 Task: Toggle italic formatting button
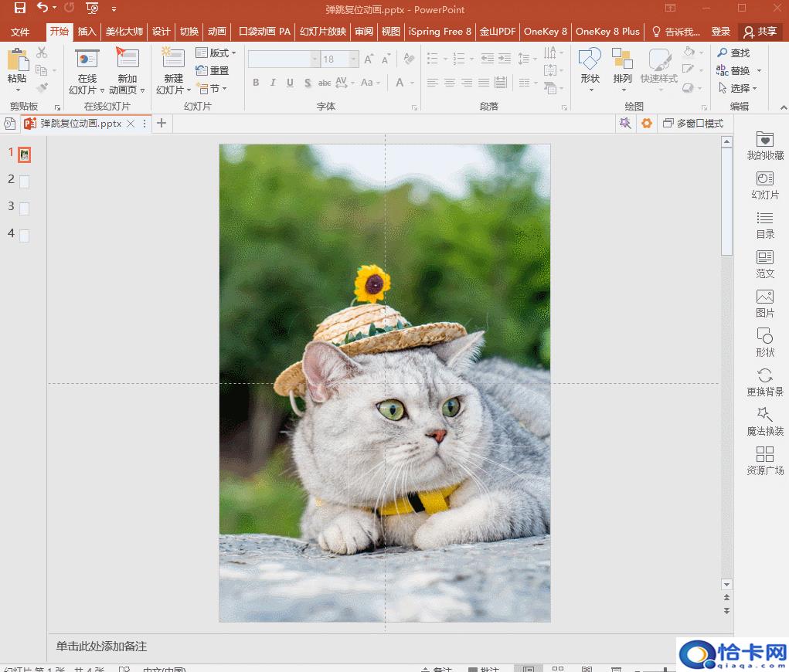pos(273,83)
